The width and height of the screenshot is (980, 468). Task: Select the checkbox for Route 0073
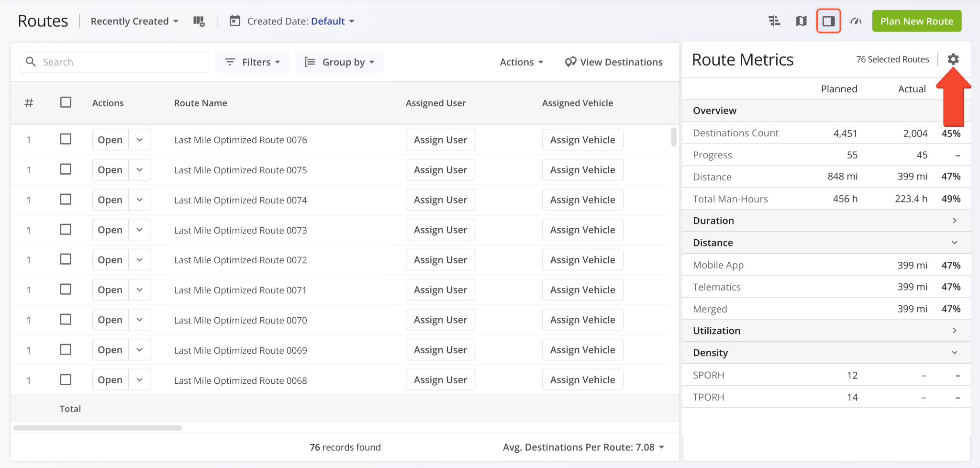coord(66,229)
